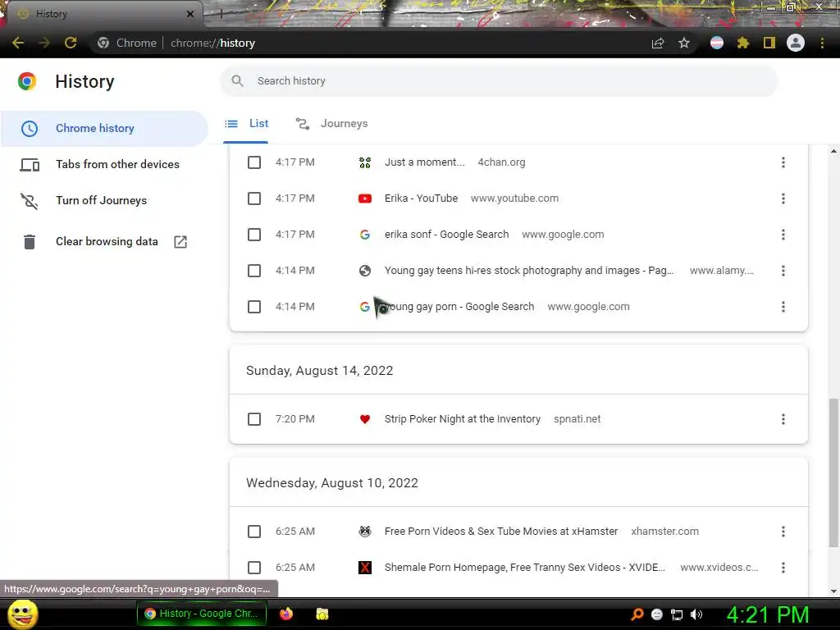Open the share this page icon

[x=658, y=43]
